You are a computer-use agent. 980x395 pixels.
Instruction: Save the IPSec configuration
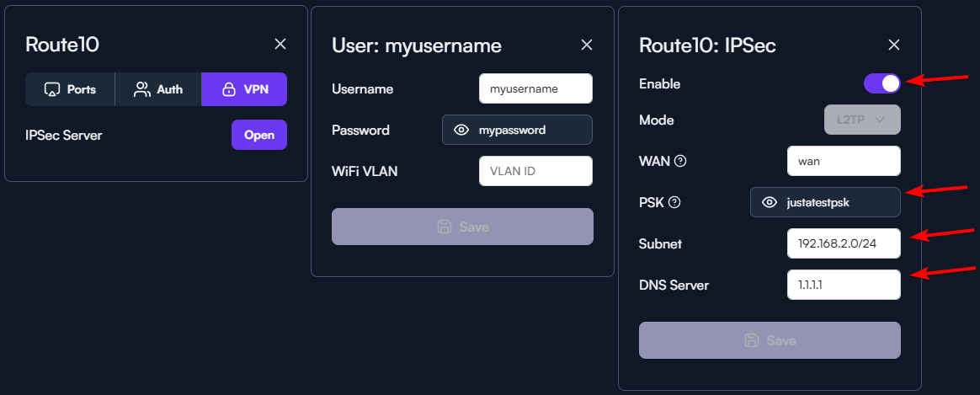click(x=770, y=340)
